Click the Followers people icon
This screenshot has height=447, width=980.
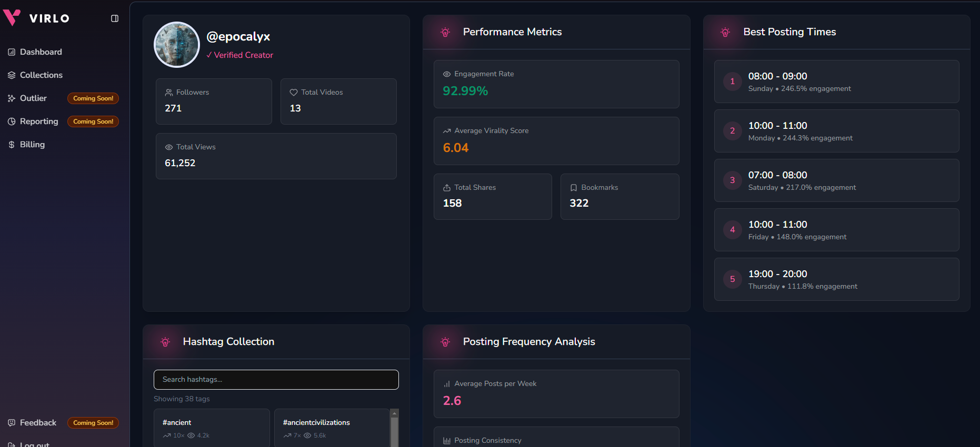pos(169,93)
